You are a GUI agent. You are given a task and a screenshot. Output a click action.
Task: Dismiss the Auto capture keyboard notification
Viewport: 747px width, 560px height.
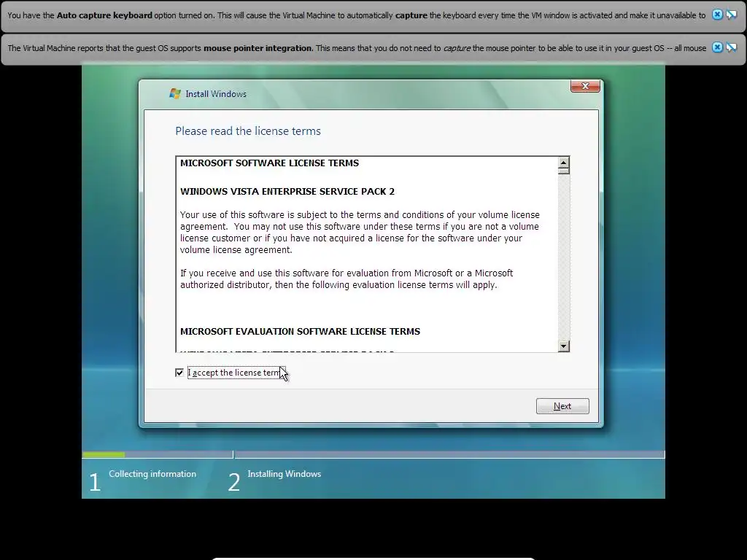[717, 15]
